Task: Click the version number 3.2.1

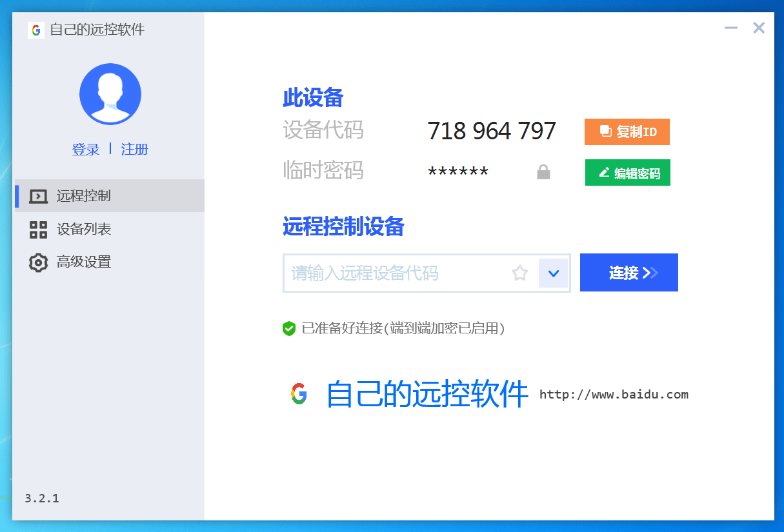Action: pos(42,498)
